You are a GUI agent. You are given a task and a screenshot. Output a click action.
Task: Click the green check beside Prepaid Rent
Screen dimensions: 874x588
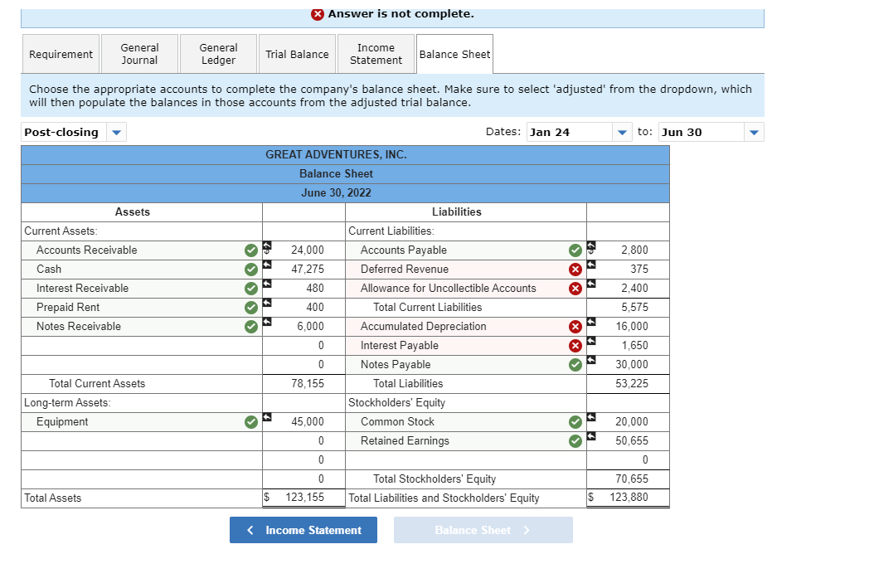[251, 307]
